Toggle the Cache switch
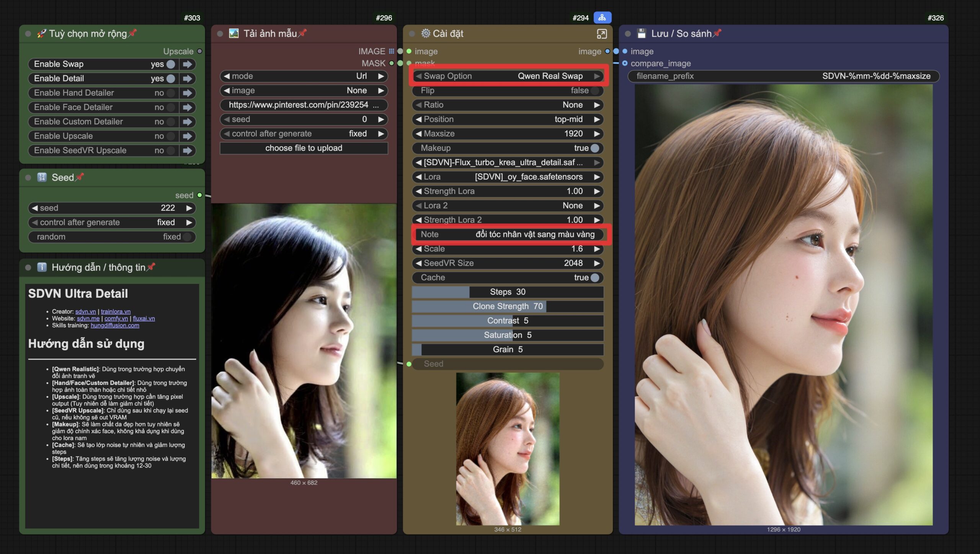 click(595, 278)
